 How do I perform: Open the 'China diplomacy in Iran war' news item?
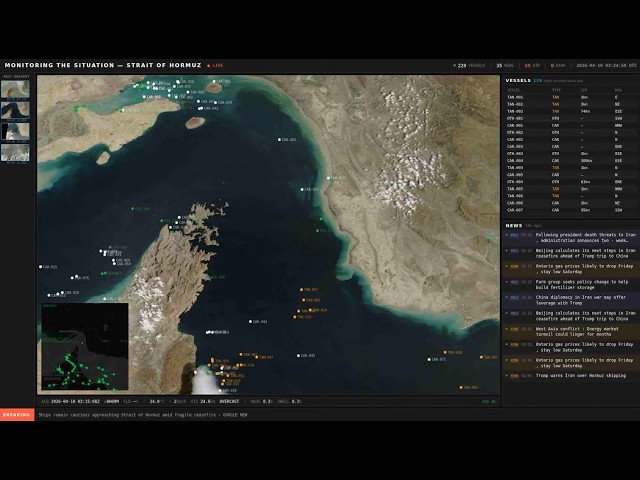point(571,300)
